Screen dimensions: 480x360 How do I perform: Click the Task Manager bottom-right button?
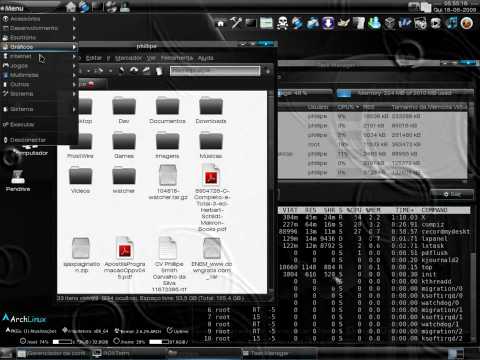click(452, 194)
